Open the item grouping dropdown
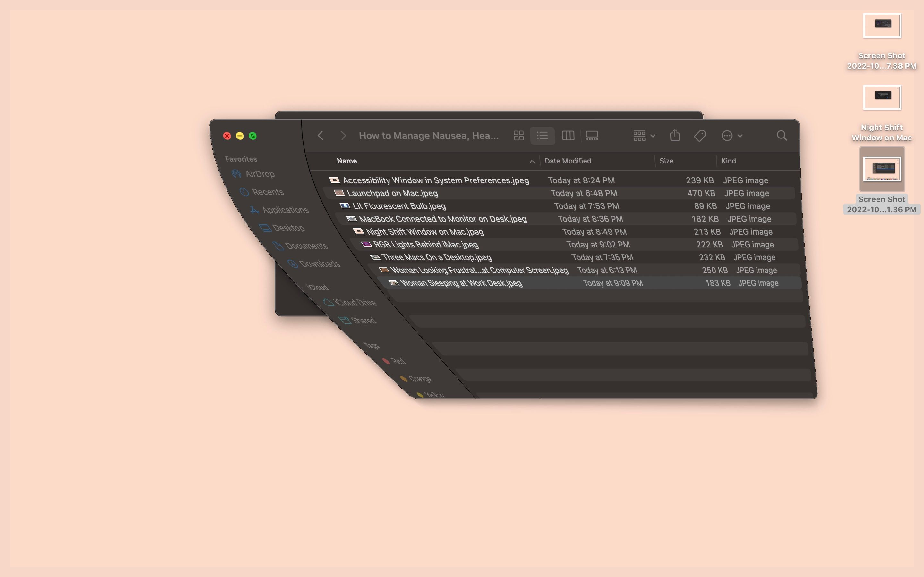Screen dimensions: 924x577 643,136
